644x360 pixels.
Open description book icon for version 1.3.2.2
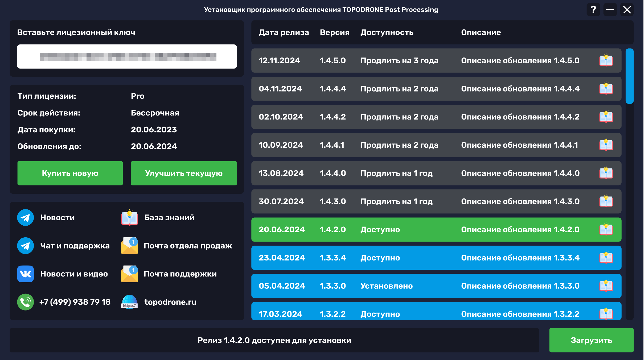[x=606, y=314]
